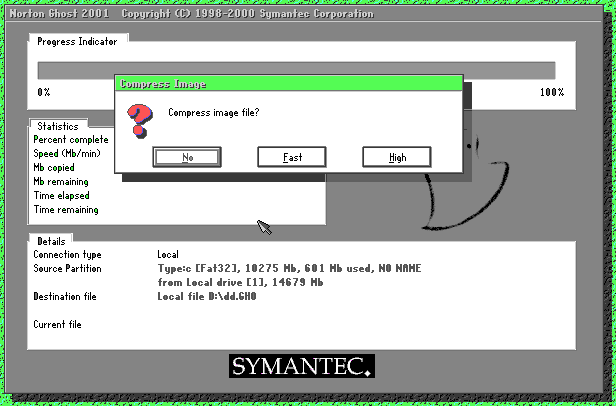This screenshot has height=406, width=616.
Task: Click 'Local file D:\dd.GHO' value
Action: pyautogui.click(x=207, y=297)
